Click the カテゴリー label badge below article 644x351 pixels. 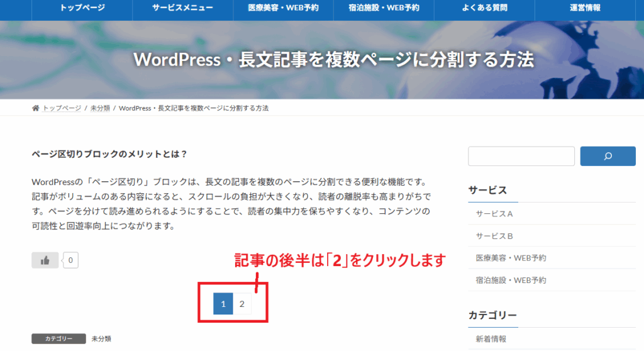click(x=58, y=338)
